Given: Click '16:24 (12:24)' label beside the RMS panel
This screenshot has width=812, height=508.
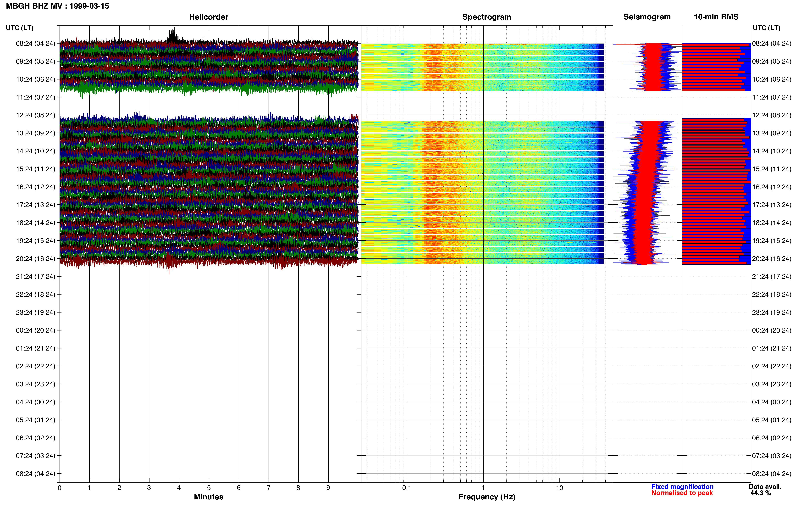Looking at the screenshot, I should click(x=772, y=187).
